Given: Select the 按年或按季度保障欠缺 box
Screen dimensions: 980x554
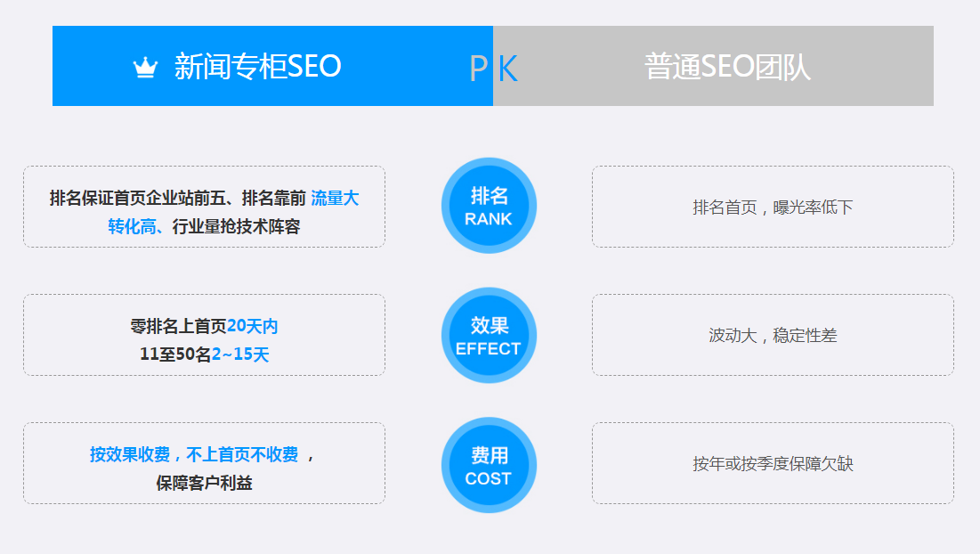Looking at the screenshot, I should [x=773, y=463].
